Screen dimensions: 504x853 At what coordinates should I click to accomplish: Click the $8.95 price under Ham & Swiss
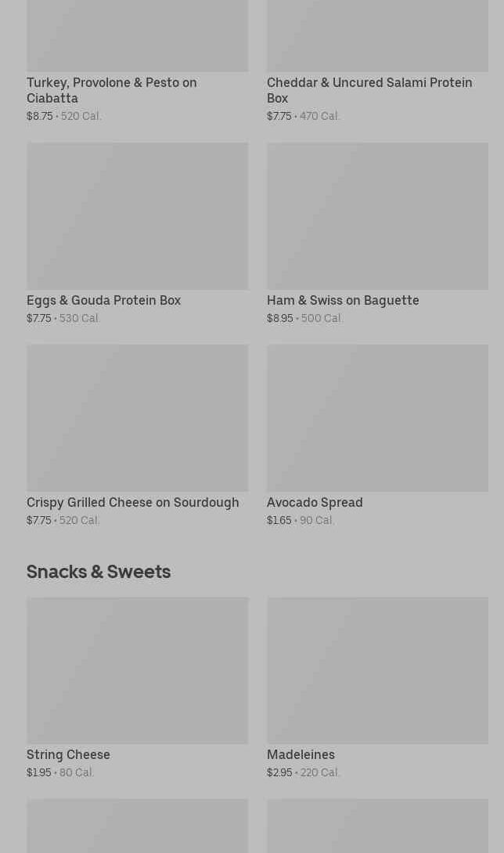(279, 318)
